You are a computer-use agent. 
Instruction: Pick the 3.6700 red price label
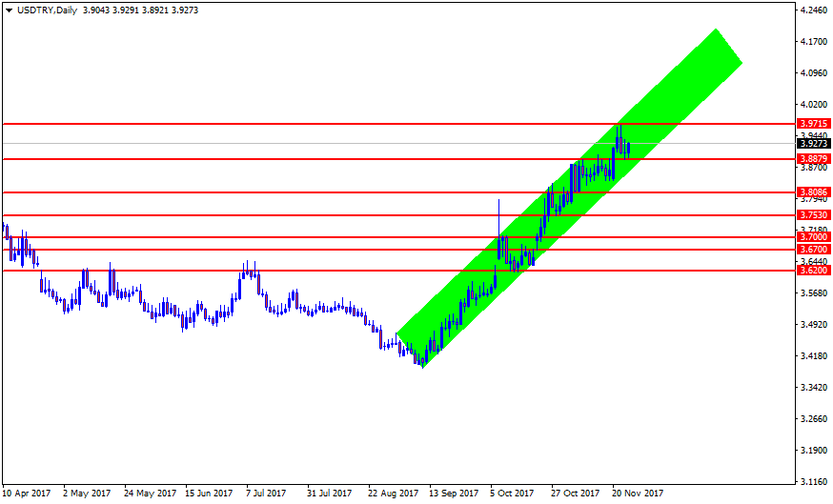tap(812, 249)
